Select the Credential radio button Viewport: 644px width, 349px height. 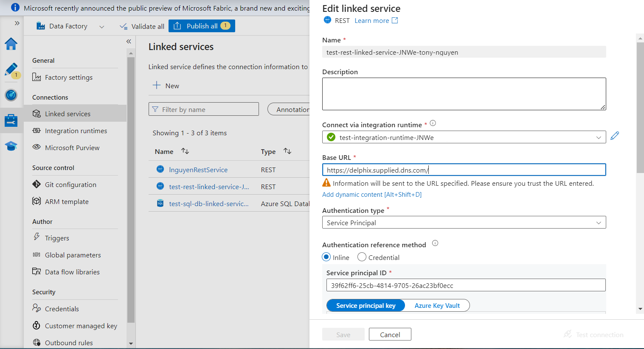(x=362, y=257)
